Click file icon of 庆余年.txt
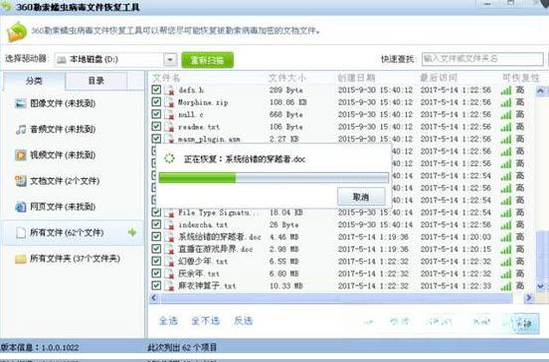The height and width of the screenshot is (362, 549). coord(169,273)
